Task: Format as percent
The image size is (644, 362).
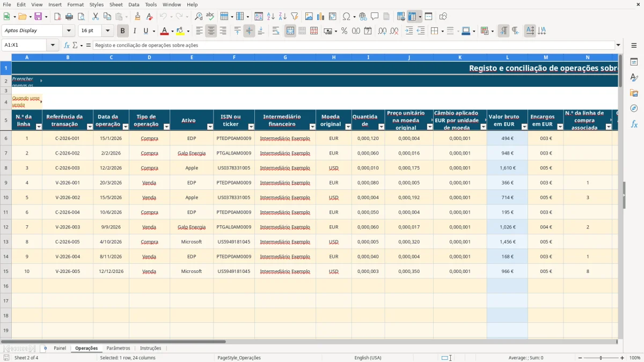Action: (x=344, y=31)
